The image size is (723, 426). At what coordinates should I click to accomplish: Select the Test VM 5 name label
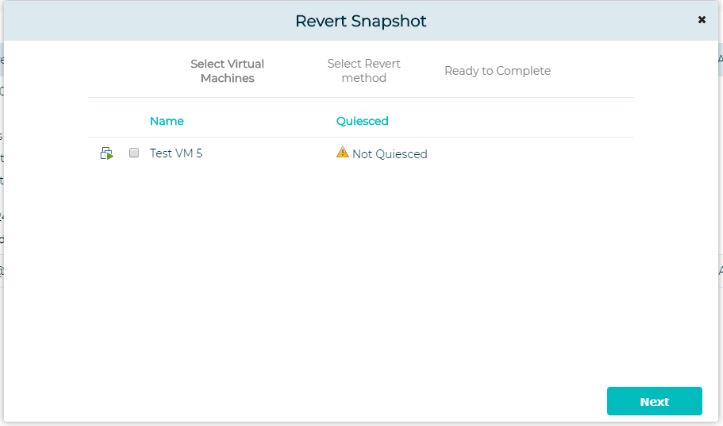coord(176,154)
